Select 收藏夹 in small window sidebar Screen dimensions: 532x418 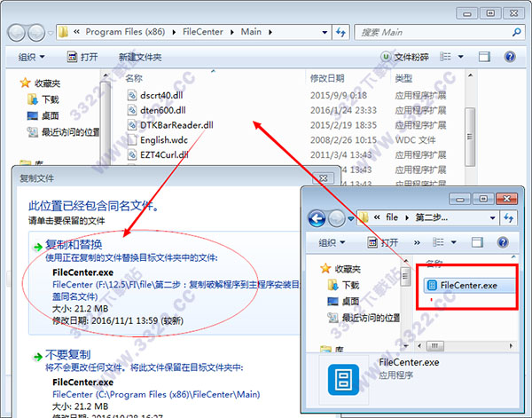pos(340,269)
